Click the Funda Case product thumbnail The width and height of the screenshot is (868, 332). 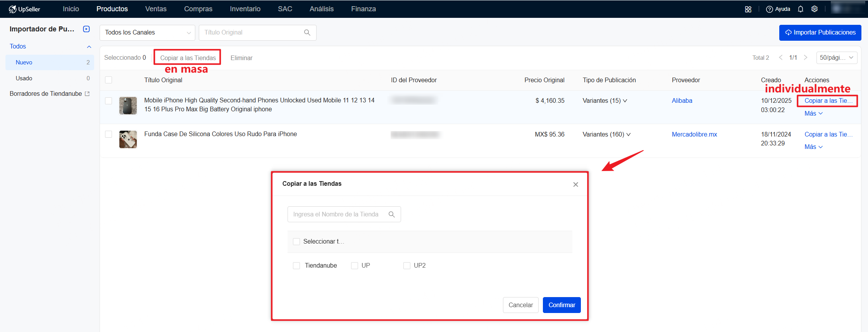coord(128,140)
